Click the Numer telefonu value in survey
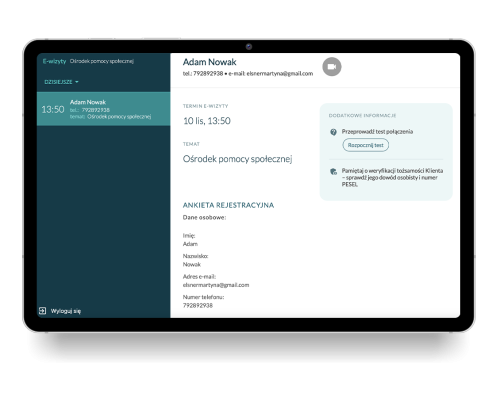Viewport: 500px width, 397px height. pyautogui.click(x=198, y=305)
